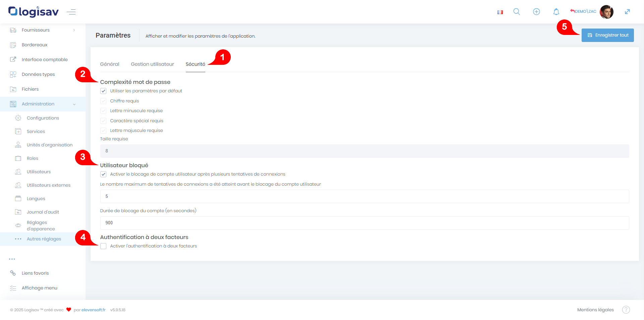Click the user avatar picture

pos(606,12)
